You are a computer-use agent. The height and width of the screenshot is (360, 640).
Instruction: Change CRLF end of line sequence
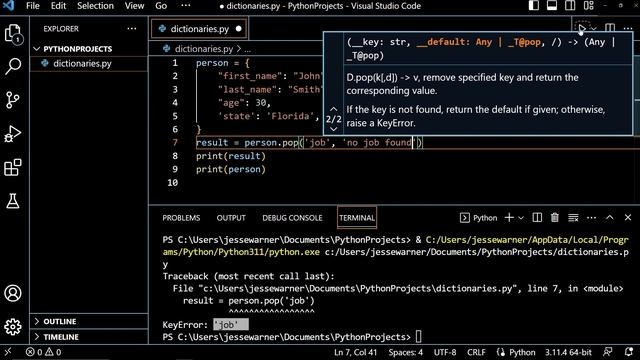tap(476, 352)
